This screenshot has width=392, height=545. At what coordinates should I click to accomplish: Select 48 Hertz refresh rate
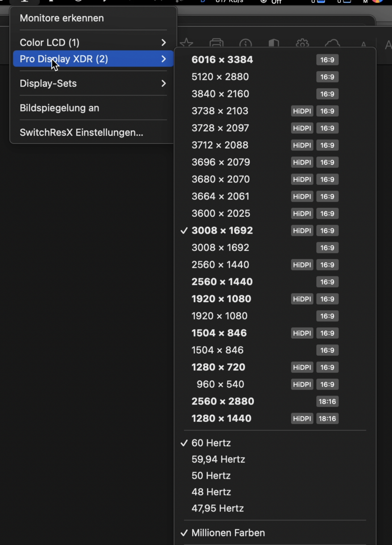click(x=275, y=492)
